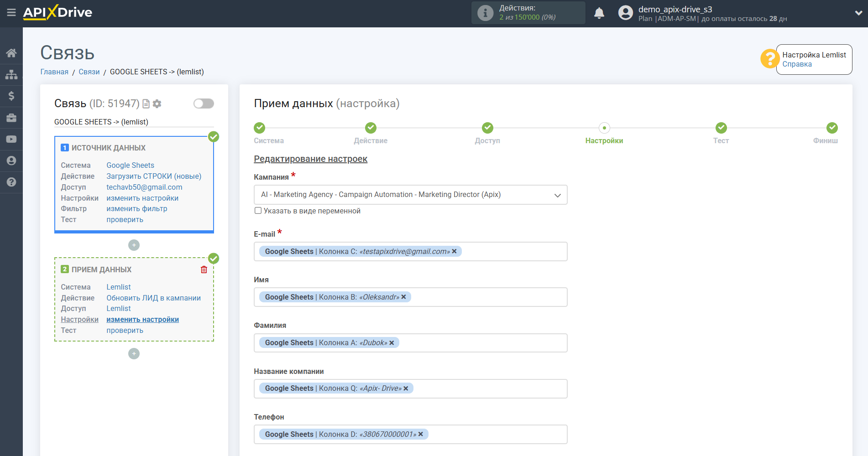Click the Название компании input field

click(x=410, y=389)
